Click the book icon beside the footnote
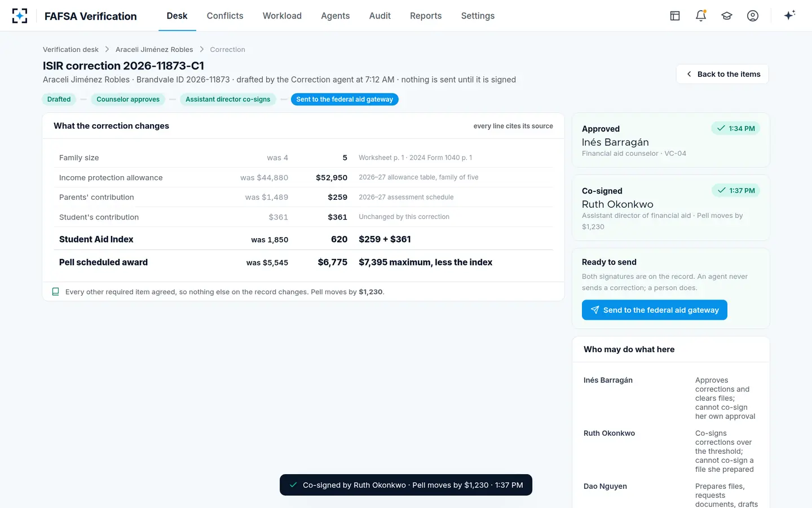Image resolution: width=812 pixels, height=508 pixels. point(55,292)
